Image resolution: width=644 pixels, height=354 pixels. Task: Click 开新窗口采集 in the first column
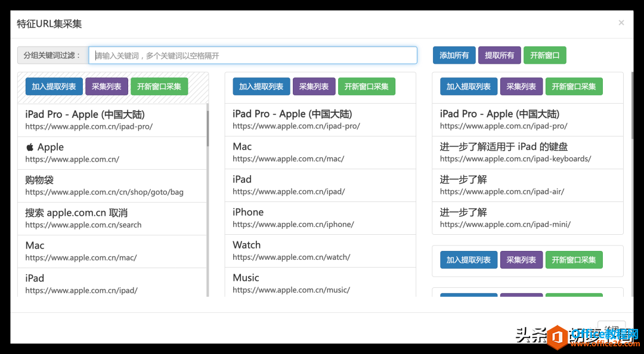[x=159, y=86]
